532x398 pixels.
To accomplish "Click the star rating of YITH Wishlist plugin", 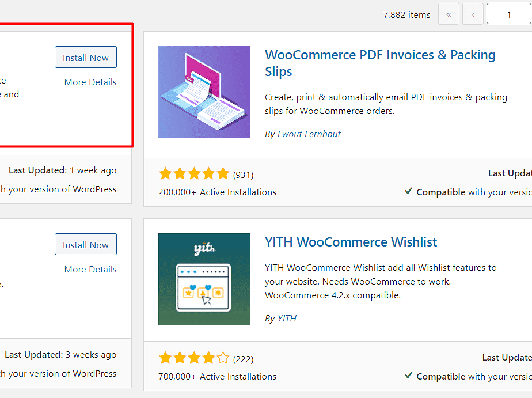I will pos(194,358).
